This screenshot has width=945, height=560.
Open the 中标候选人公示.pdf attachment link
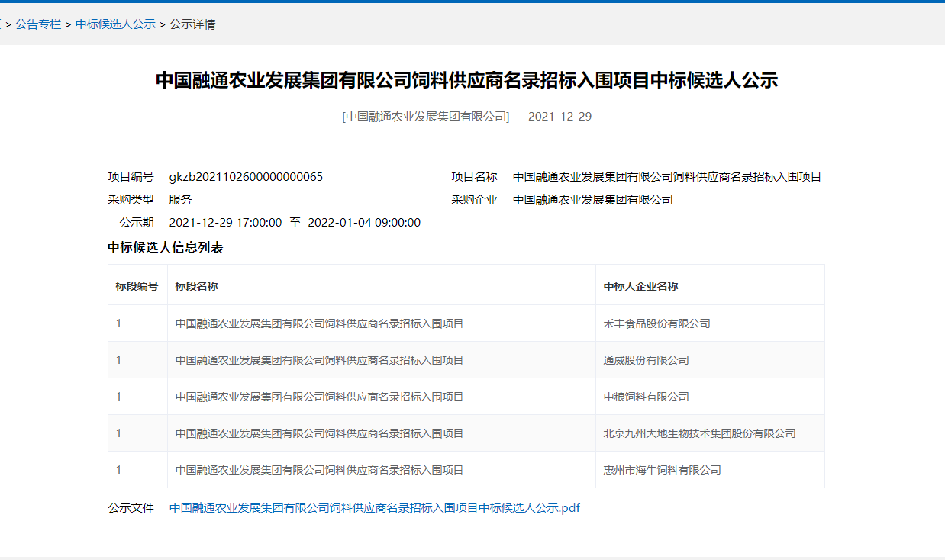click(x=374, y=507)
